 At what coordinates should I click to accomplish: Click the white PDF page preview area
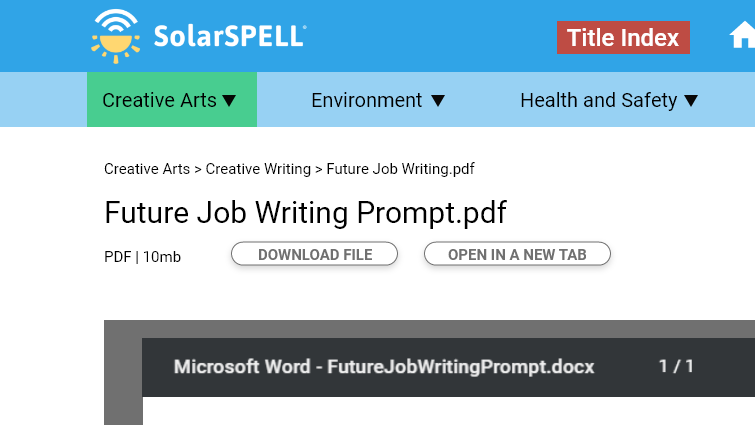point(449,411)
